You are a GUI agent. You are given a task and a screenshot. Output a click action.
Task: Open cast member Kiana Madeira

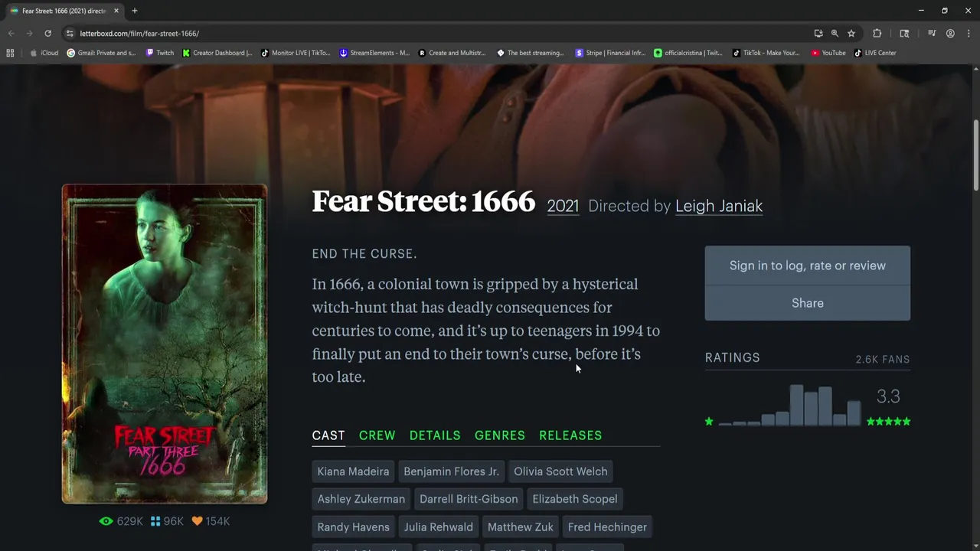tap(353, 471)
